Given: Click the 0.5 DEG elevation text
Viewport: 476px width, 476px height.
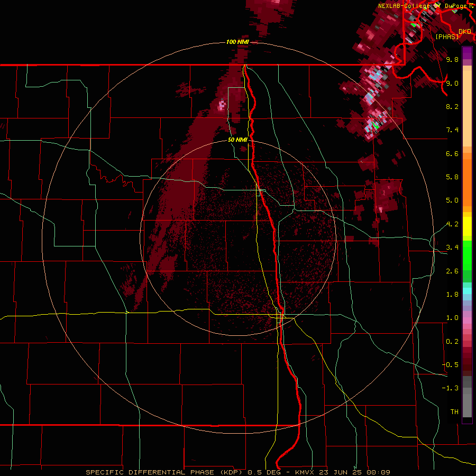Looking at the screenshot, I should click(x=264, y=472).
